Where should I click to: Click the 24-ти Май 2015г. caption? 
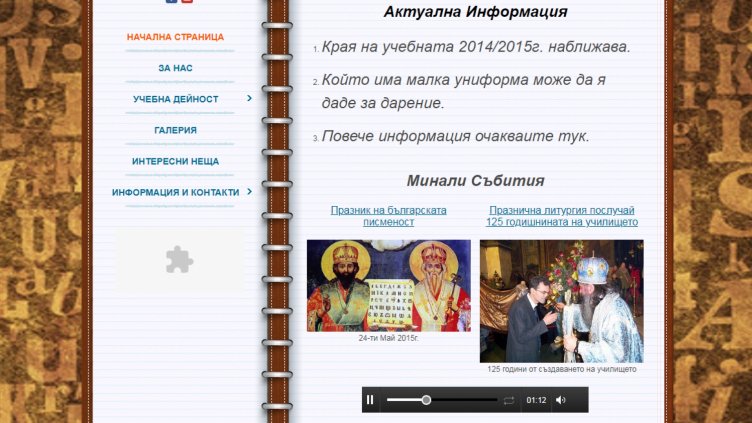coord(388,338)
